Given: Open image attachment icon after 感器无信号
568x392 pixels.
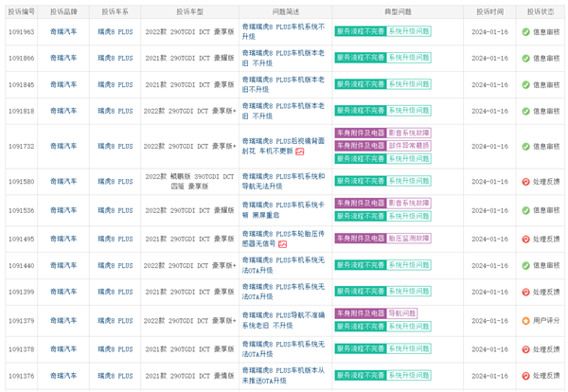Looking at the screenshot, I should click(282, 244).
